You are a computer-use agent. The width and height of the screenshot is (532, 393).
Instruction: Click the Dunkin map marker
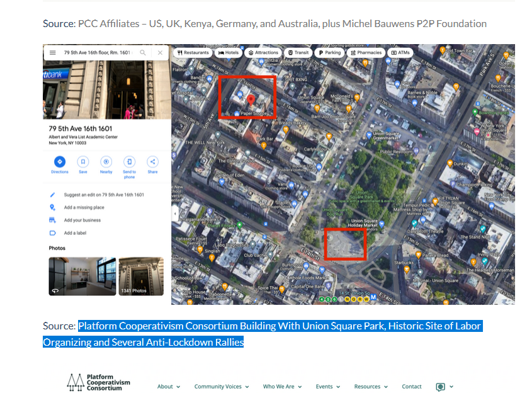point(450,163)
